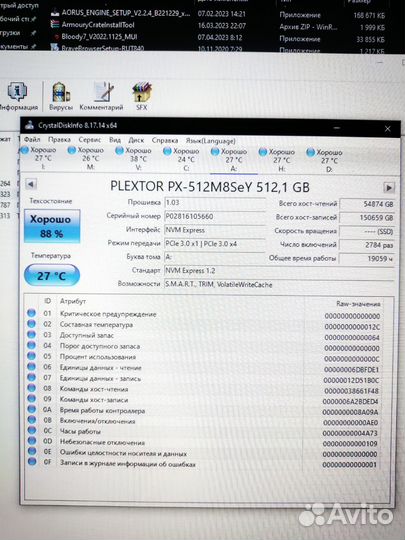The width and height of the screenshot is (405, 540).
Task: Open the Справка menu
Action: (x=165, y=141)
